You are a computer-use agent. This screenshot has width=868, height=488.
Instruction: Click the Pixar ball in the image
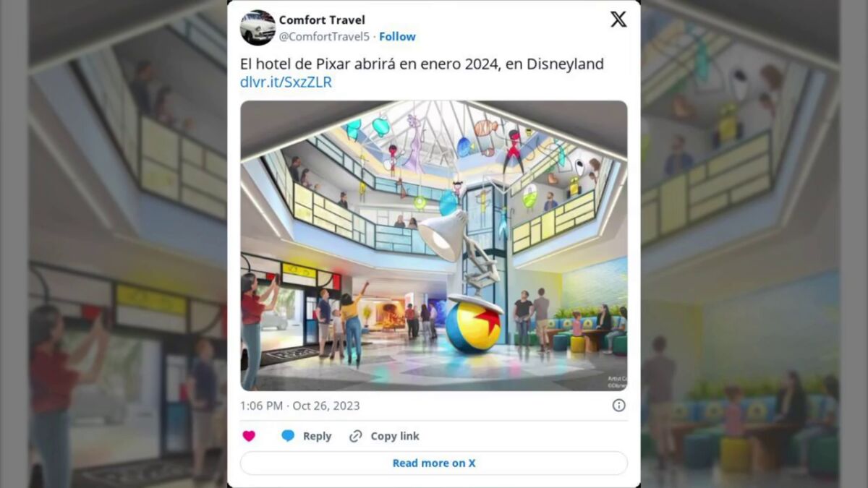coord(472,327)
